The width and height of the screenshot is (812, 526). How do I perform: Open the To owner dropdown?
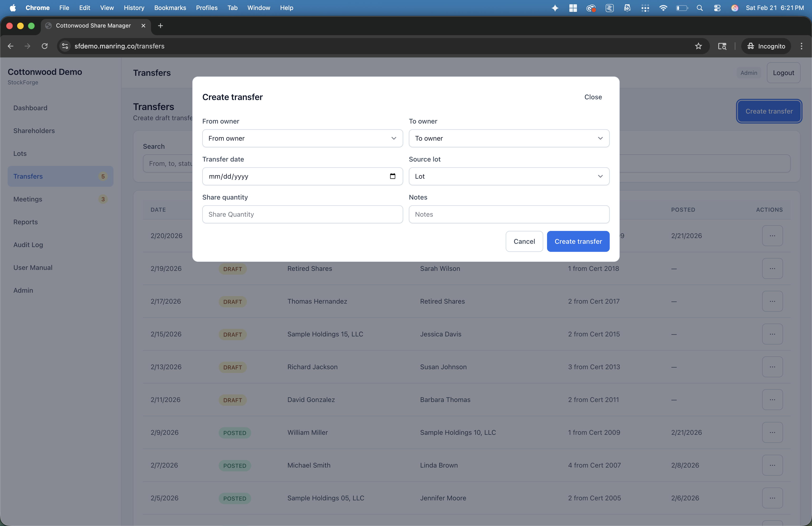pos(509,138)
